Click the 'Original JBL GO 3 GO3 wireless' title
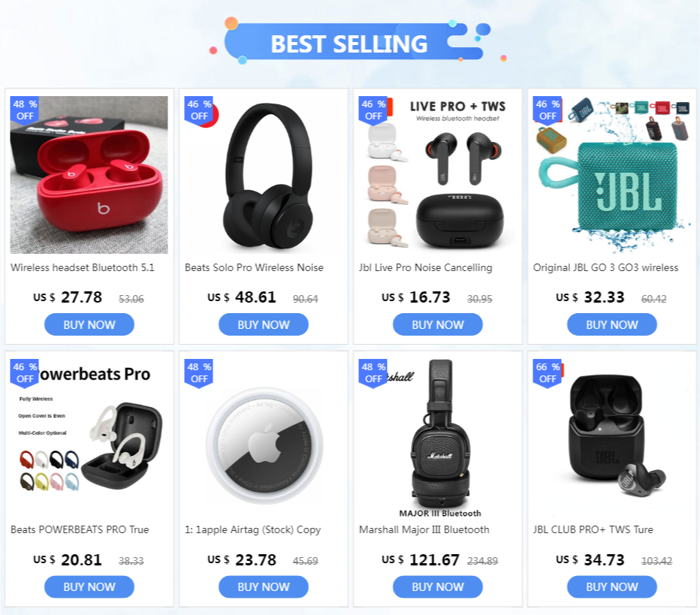The image size is (700, 615). (x=605, y=267)
